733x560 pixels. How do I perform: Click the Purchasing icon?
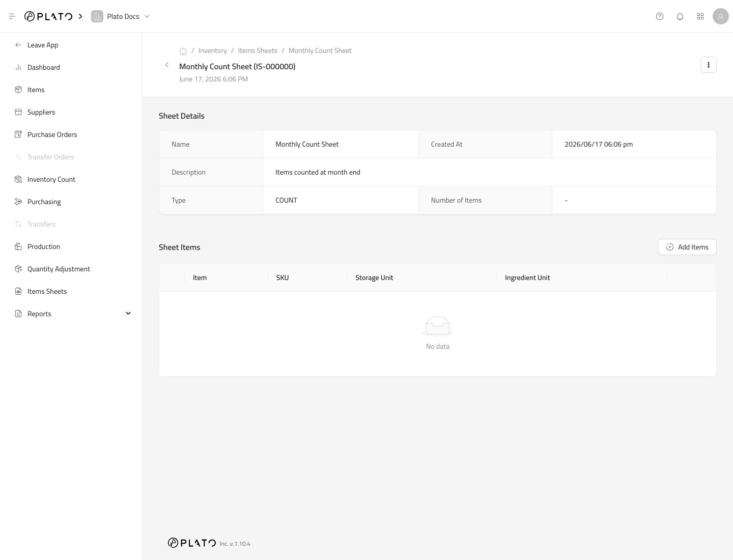[18, 202]
